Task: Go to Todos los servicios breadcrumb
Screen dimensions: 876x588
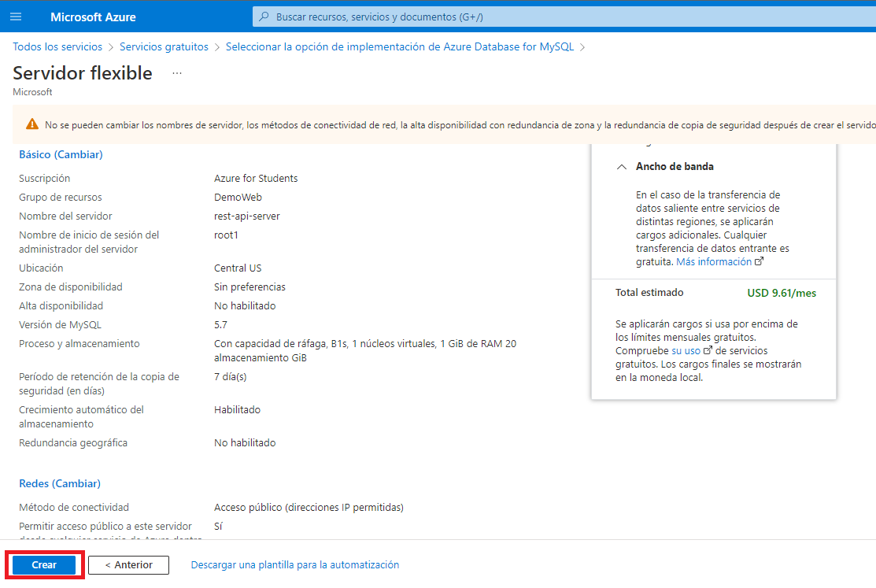Action: click(57, 47)
